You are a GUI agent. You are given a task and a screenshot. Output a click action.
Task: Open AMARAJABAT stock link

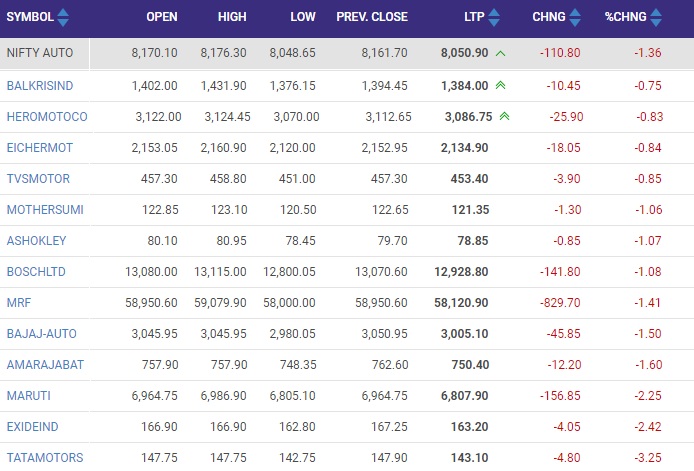45,364
